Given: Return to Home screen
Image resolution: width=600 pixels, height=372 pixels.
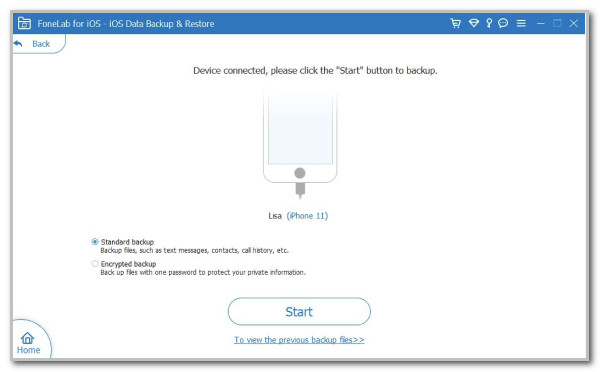Looking at the screenshot, I should point(28,343).
